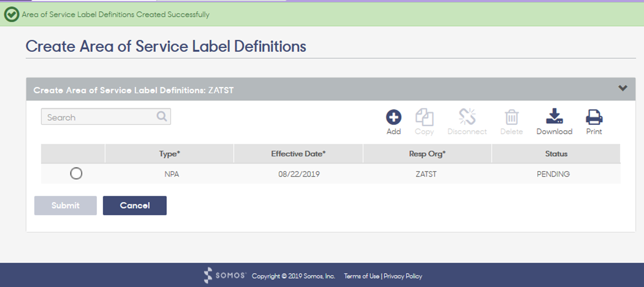This screenshot has width=644, height=287.
Task: Click the Copy documents icon
Action: 424,117
